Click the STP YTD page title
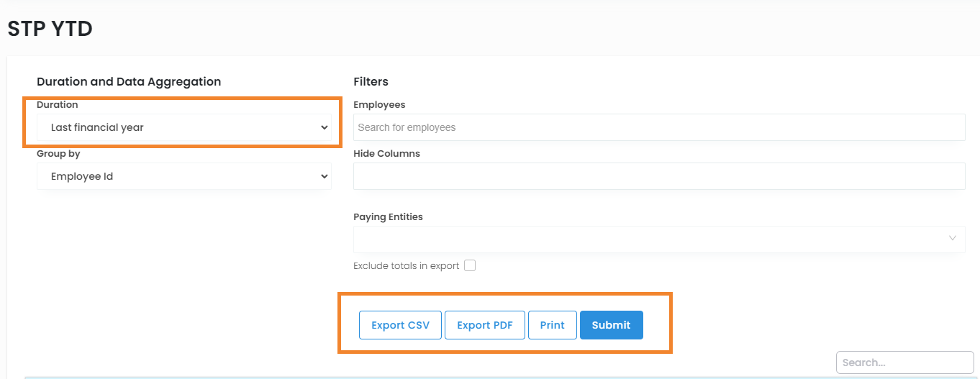 [x=50, y=29]
